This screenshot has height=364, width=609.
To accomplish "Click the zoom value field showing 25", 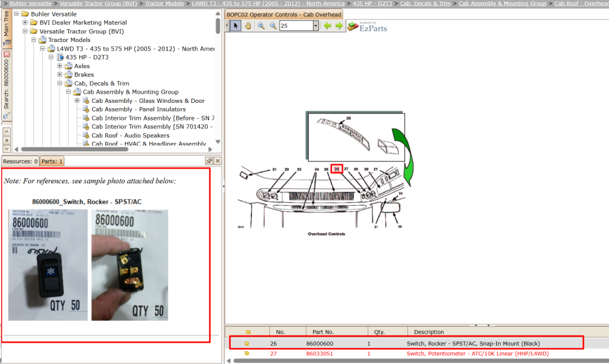I will point(297,26).
